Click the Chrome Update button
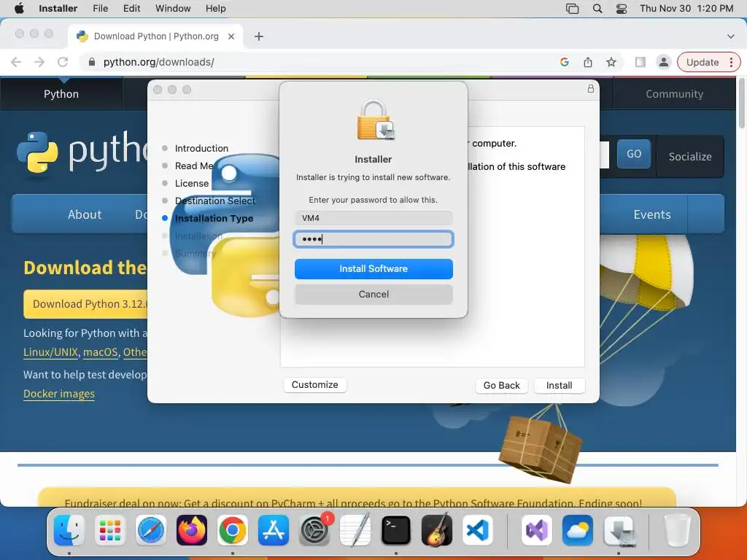 tap(708, 62)
